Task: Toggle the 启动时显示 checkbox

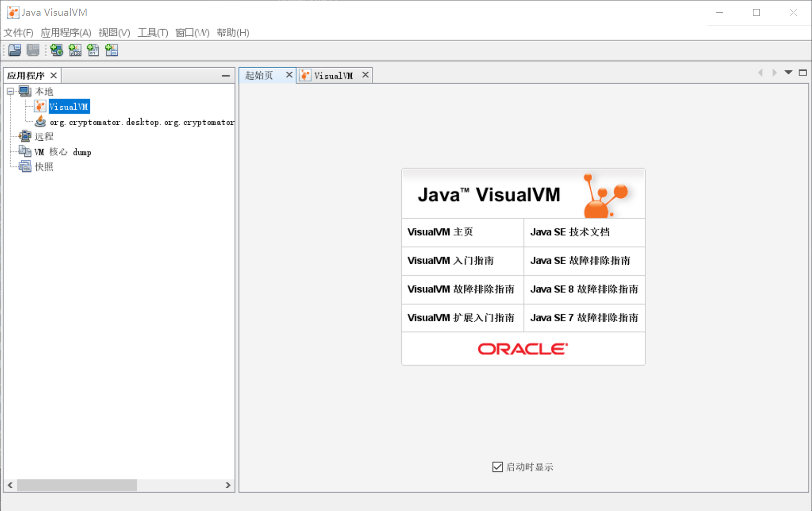Action: click(x=497, y=467)
